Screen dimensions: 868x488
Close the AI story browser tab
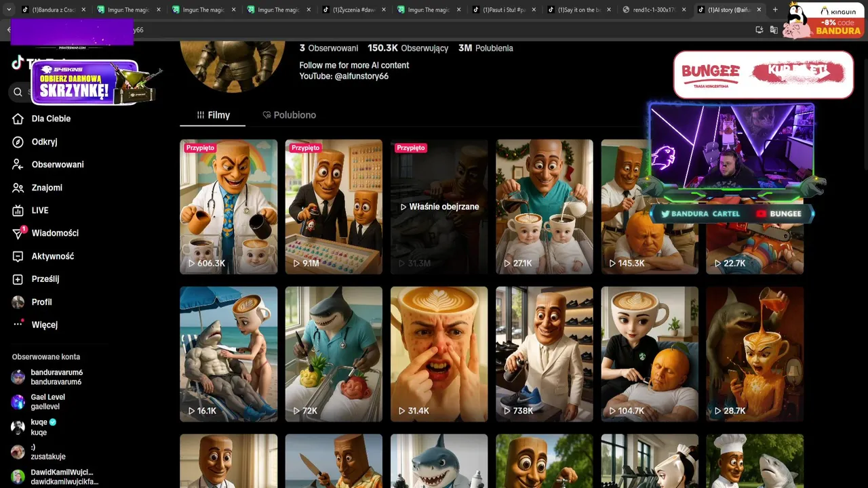point(759,9)
